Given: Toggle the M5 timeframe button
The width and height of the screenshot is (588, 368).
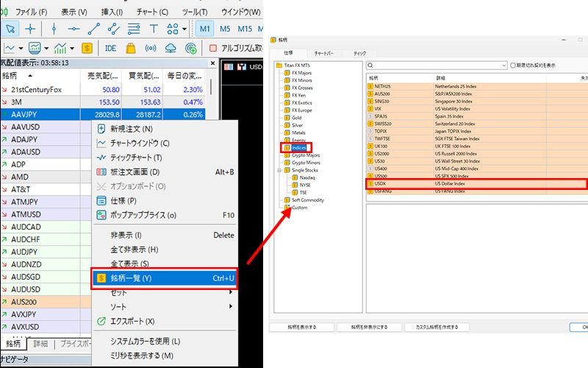Looking at the screenshot, I should 225,29.
